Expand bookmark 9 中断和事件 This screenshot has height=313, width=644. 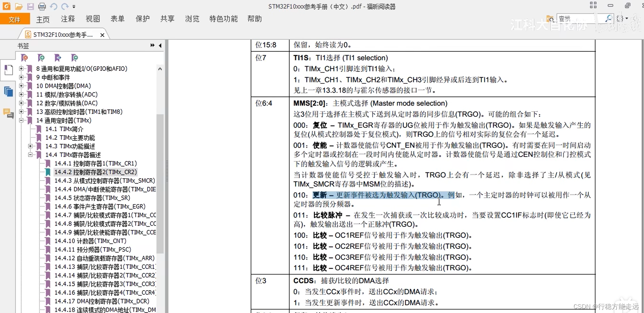click(21, 77)
